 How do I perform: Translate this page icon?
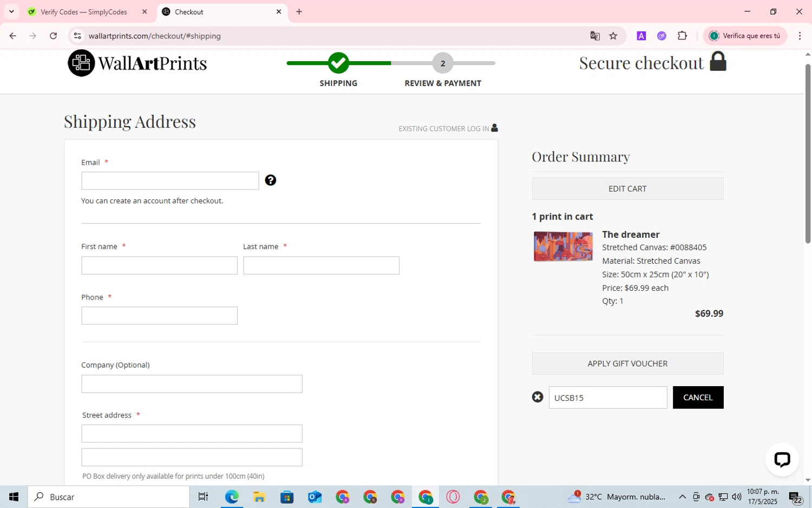pyautogui.click(x=595, y=36)
